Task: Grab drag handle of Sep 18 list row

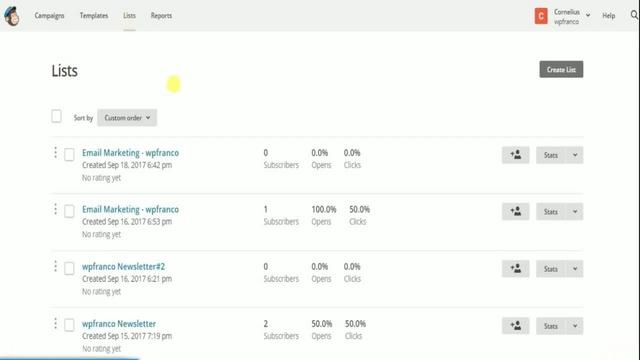Action: pos(56,153)
